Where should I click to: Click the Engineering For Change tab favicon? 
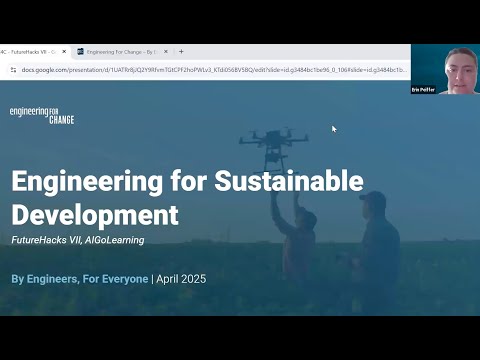[80, 52]
